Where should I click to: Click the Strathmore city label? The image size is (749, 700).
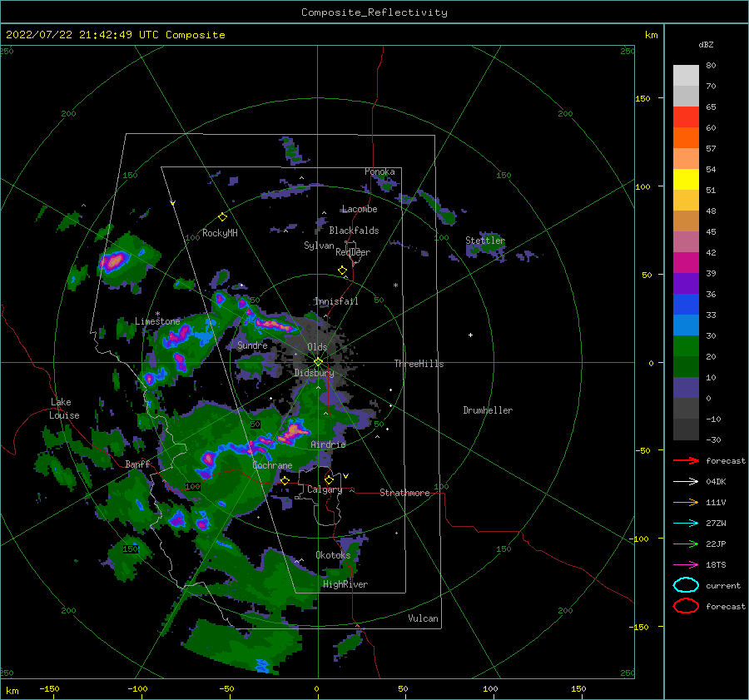[x=404, y=493]
